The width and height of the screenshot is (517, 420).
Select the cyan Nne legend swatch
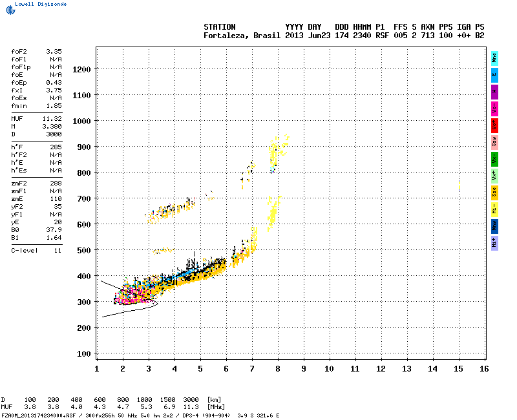[x=494, y=59]
